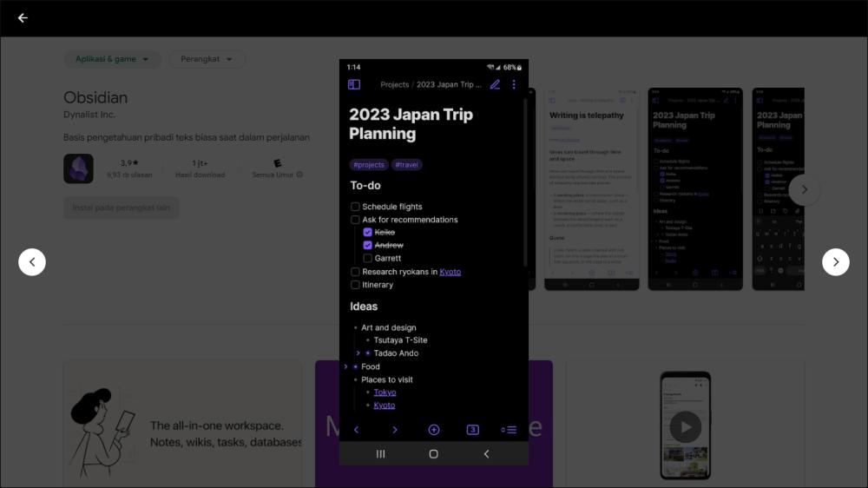Toggle the sidebar panel icon in Obsidian screenshot
The height and width of the screenshot is (488, 868).
354,85
